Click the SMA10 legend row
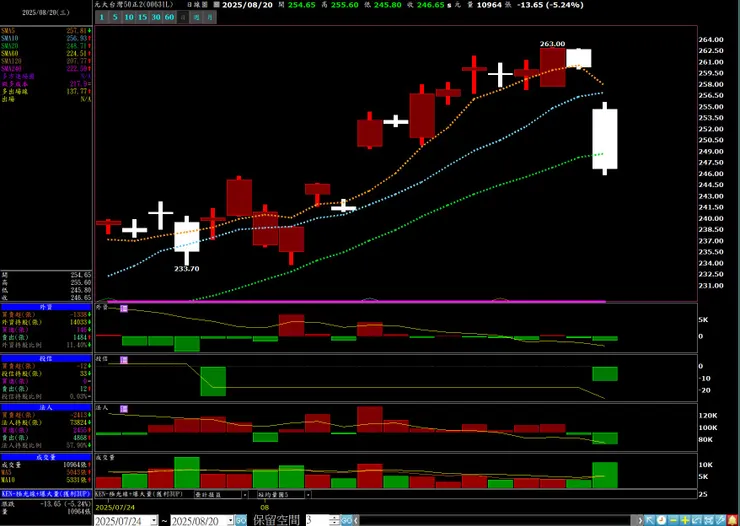 pyautogui.click(x=46, y=38)
